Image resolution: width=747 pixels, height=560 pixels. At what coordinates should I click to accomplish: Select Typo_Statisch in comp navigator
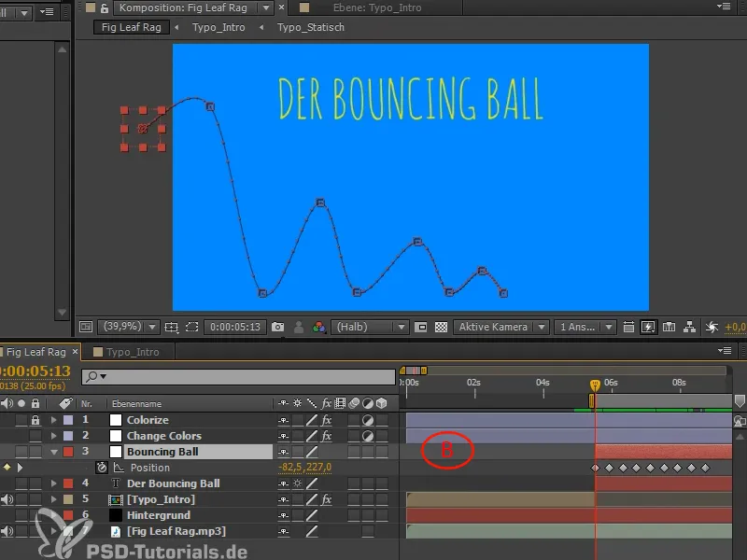[x=311, y=27]
